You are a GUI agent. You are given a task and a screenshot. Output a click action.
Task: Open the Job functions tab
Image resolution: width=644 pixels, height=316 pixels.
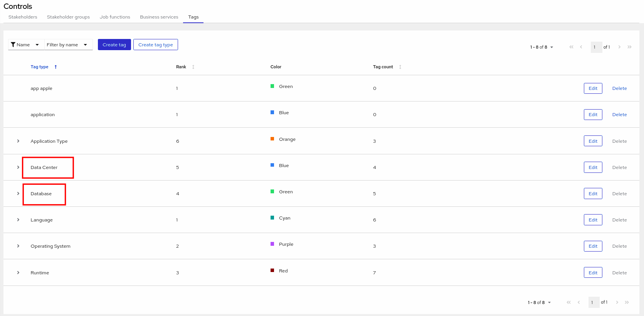click(115, 17)
